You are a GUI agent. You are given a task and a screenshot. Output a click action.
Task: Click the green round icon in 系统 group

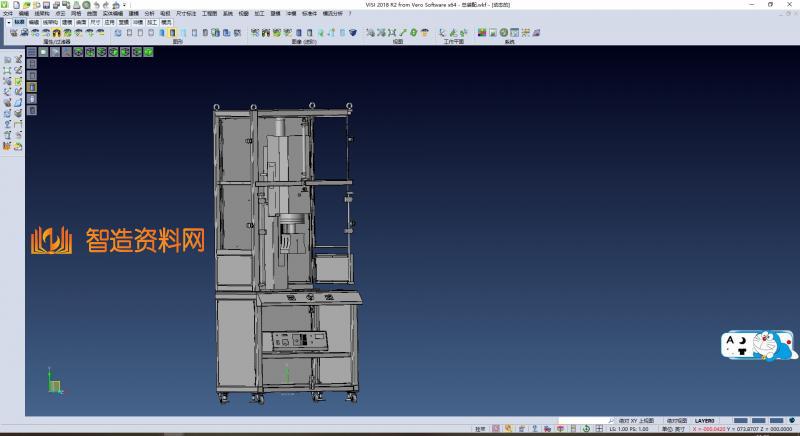(x=505, y=32)
